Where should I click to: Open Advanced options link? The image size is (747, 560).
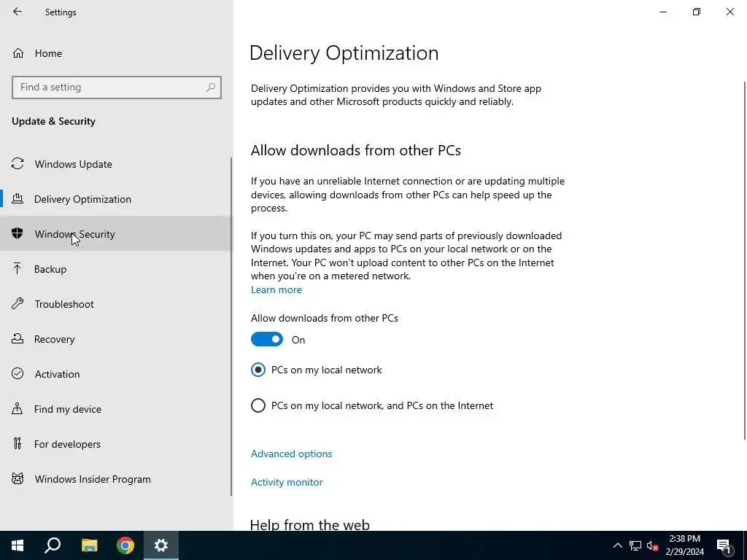[292, 454]
